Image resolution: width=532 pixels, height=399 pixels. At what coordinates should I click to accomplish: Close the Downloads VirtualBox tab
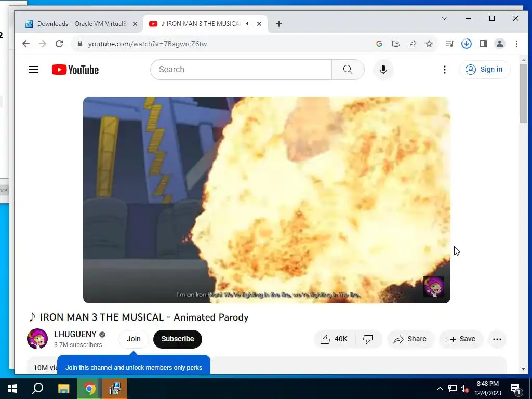coord(135,24)
